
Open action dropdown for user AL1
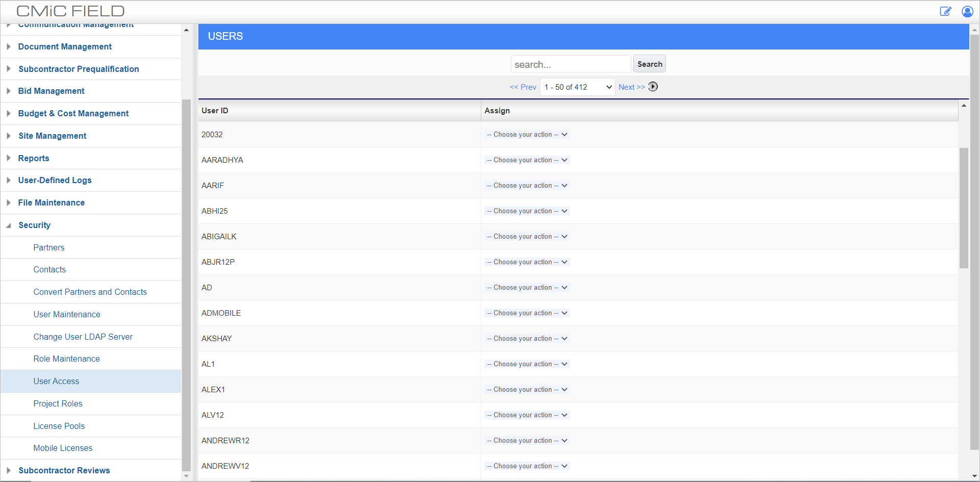click(527, 364)
